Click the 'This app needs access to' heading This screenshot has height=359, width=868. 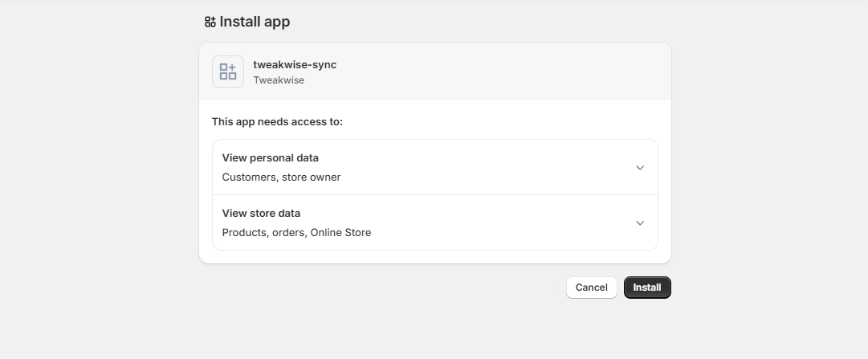[x=277, y=122]
